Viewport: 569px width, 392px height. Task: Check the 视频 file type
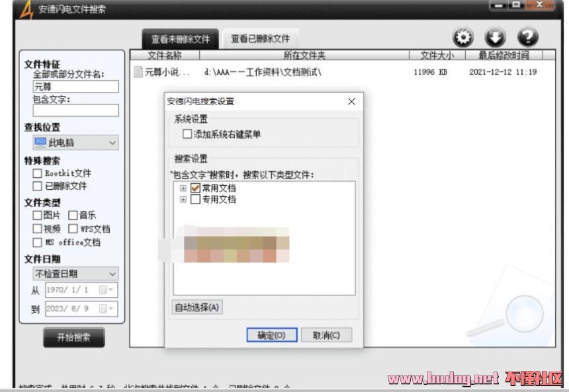pyautogui.click(x=37, y=229)
